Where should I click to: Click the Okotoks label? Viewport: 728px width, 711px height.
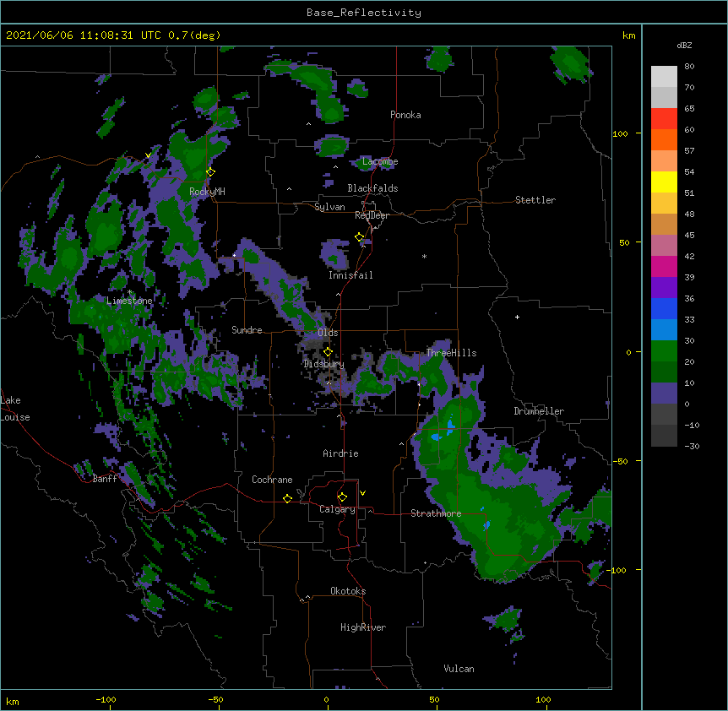click(348, 591)
